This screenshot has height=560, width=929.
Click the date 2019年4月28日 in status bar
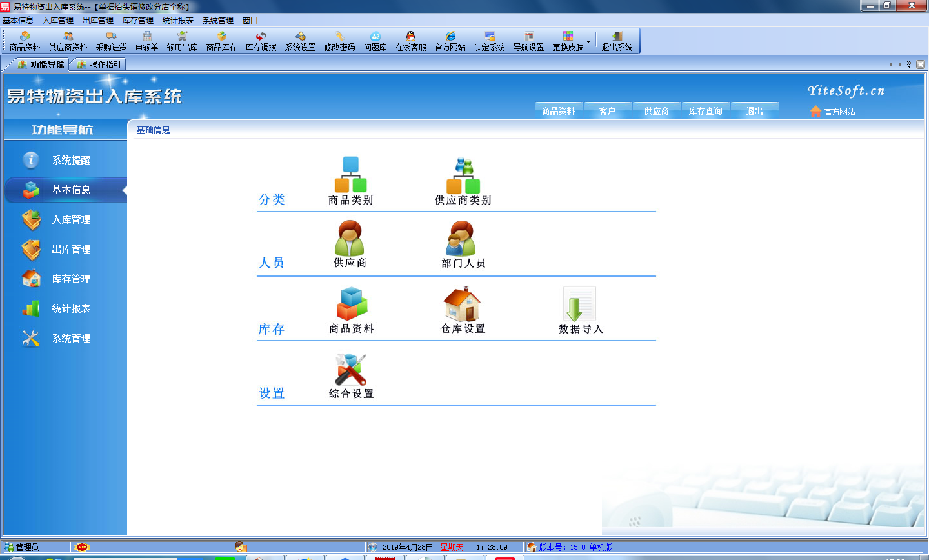pos(408,547)
